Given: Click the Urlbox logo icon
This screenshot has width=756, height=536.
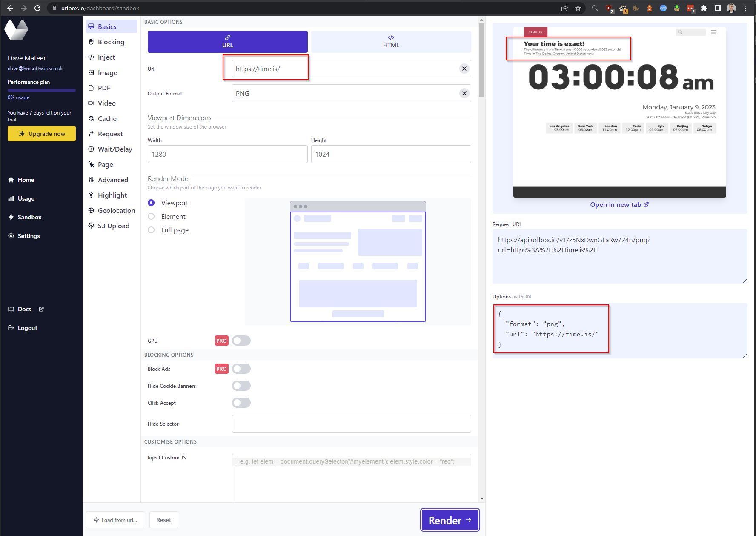Looking at the screenshot, I should (x=16, y=30).
